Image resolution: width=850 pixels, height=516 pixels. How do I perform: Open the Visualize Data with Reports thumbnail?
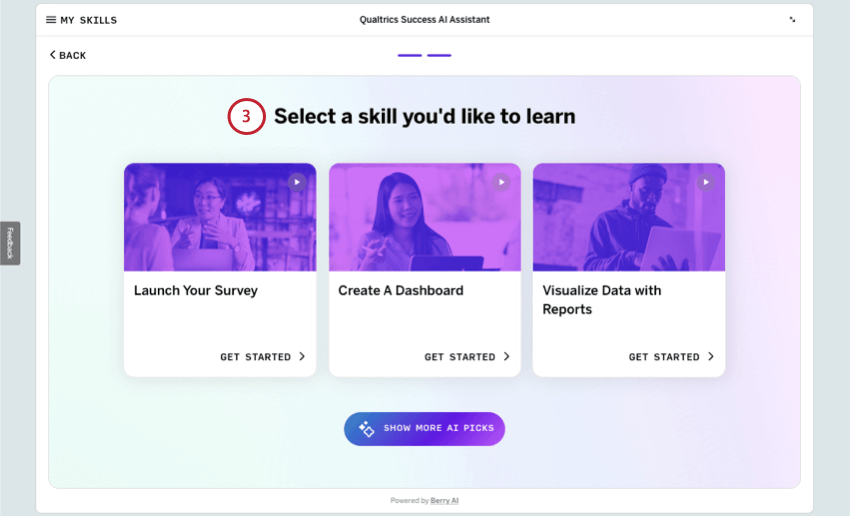[629, 217]
